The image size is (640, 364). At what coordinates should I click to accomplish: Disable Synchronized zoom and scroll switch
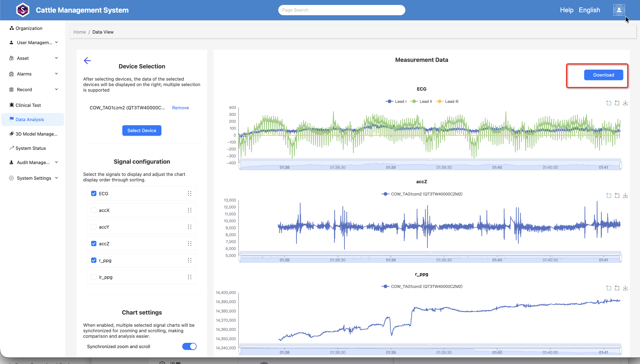tap(189, 346)
